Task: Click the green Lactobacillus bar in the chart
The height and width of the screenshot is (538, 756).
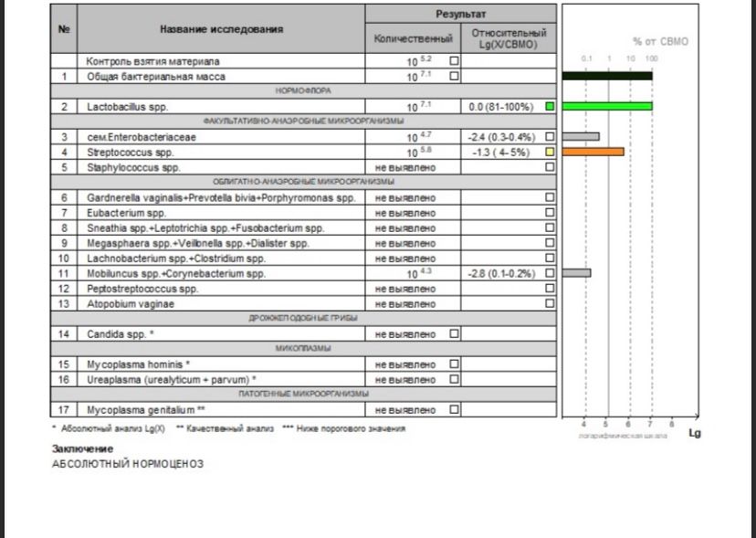Action: [607, 107]
